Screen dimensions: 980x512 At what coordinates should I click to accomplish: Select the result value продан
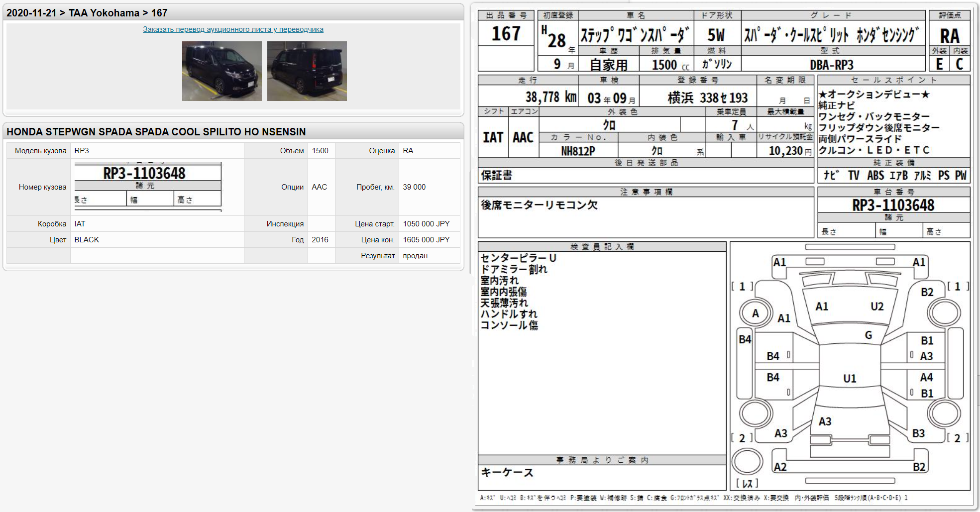point(415,256)
